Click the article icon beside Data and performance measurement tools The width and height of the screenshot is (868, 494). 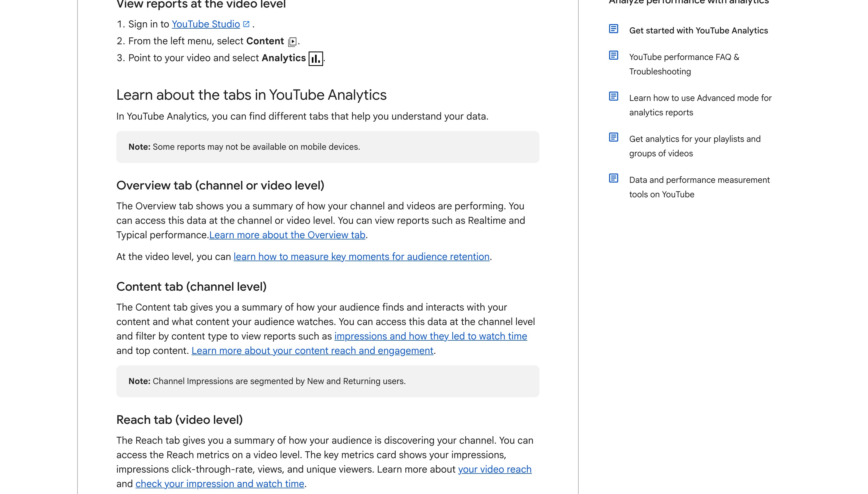coord(613,178)
